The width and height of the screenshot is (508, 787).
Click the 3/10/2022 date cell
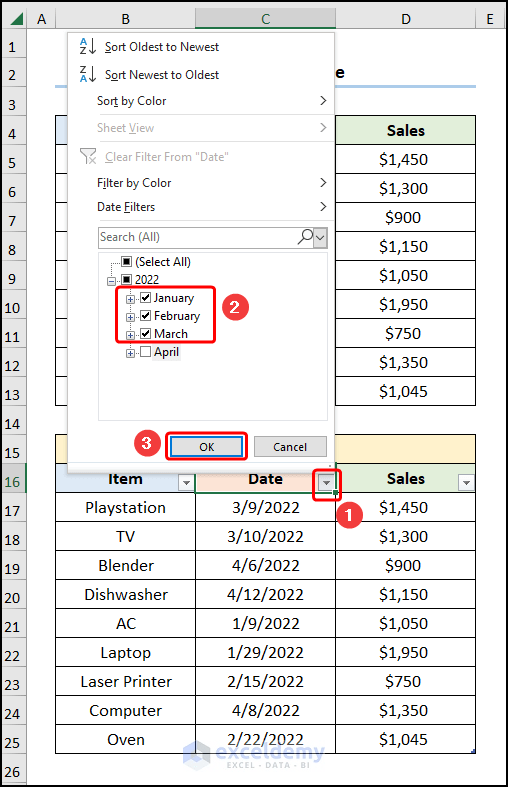tap(266, 537)
